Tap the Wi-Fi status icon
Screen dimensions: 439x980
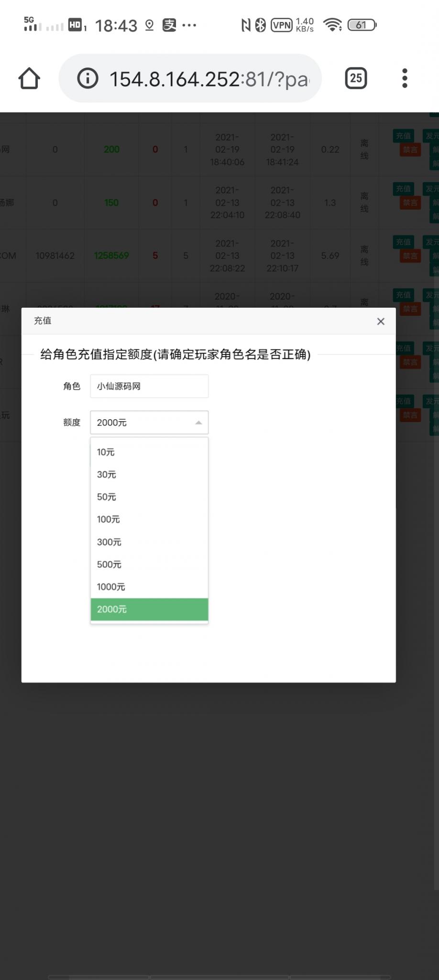332,25
